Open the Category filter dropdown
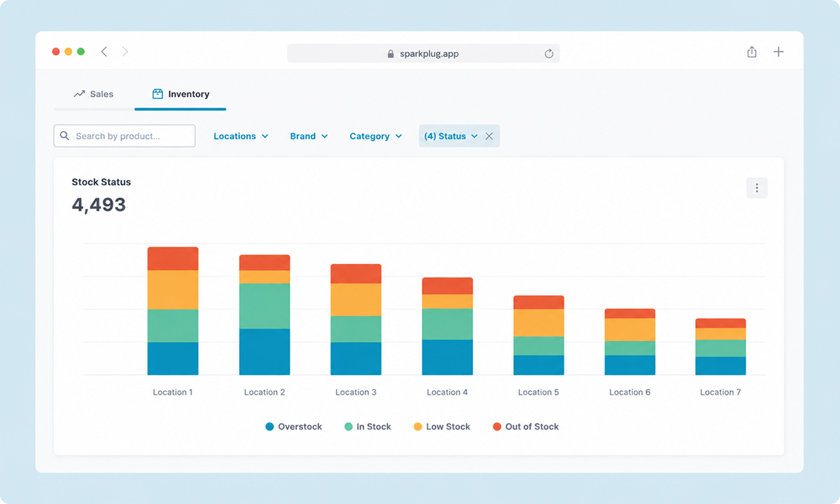 376,136
